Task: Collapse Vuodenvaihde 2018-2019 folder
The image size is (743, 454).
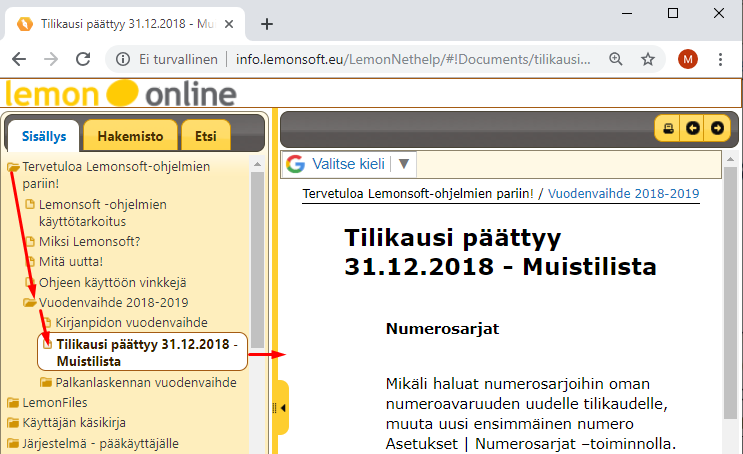Action: (x=30, y=302)
